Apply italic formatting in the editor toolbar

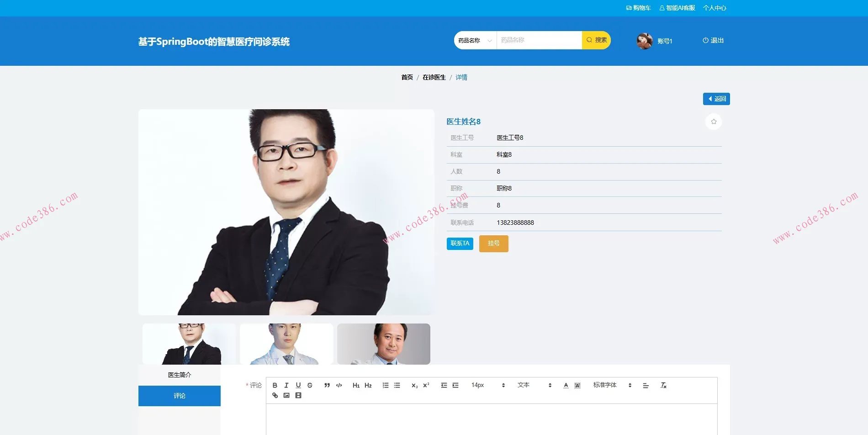click(286, 385)
